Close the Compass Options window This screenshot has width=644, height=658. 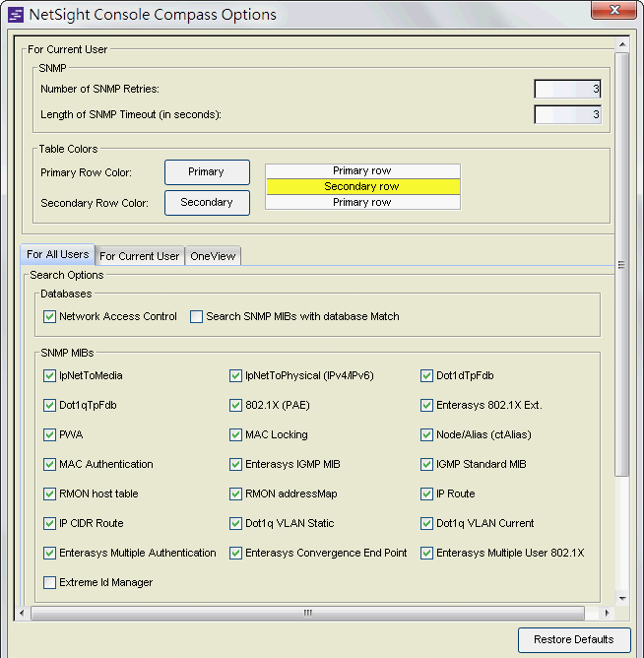pos(614,10)
